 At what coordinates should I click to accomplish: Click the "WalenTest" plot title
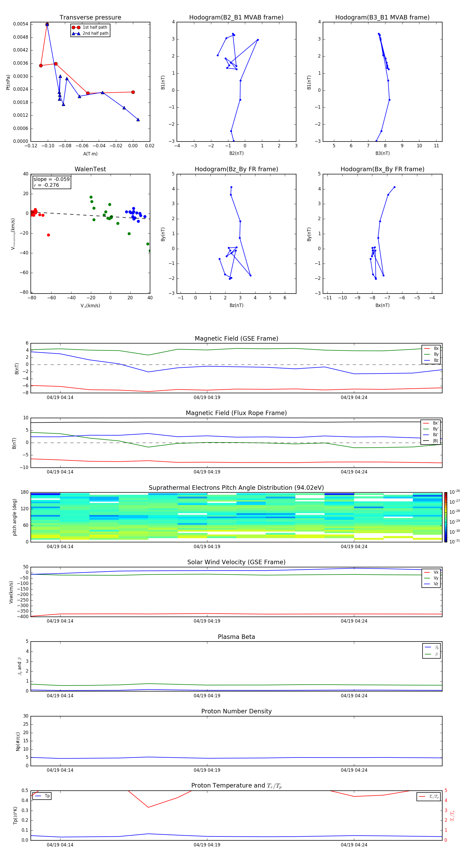(x=90, y=169)
